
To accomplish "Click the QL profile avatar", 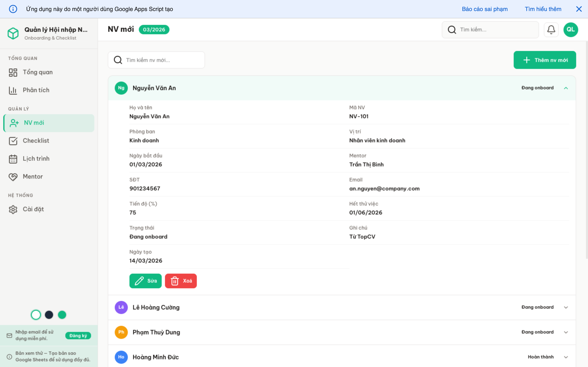I will click(x=571, y=29).
